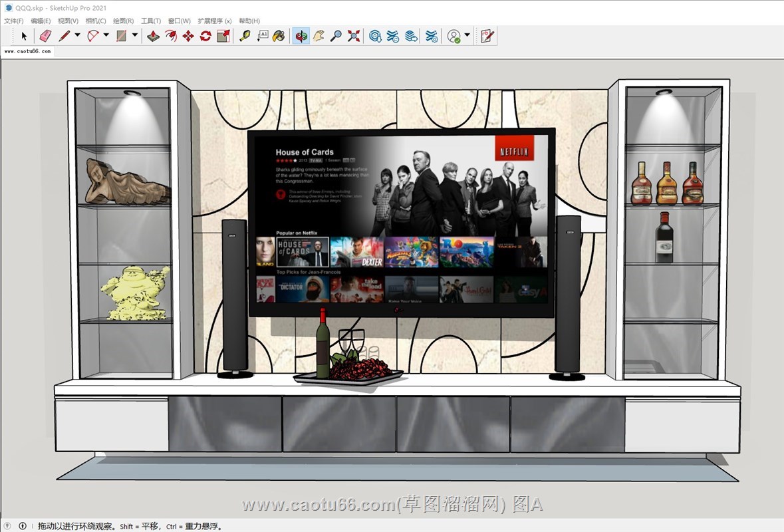
Task: Open the Paint Bucket tool
Action: pyautogui.click(x=279, y=36)
